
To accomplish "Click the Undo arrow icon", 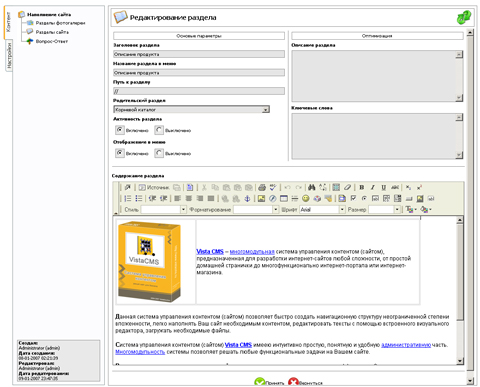I will [288, 187].
